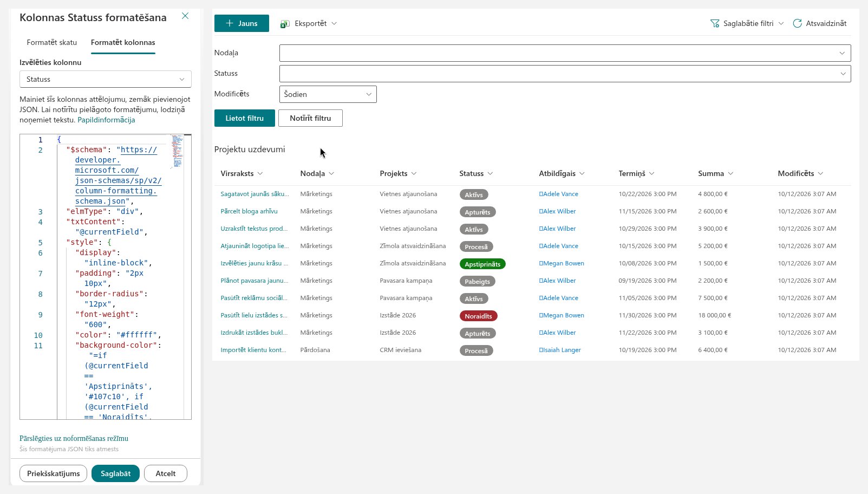Click the red Noraidīts status badge
The height and width of the screenshot is (494, 868).
tap(478, 316)
